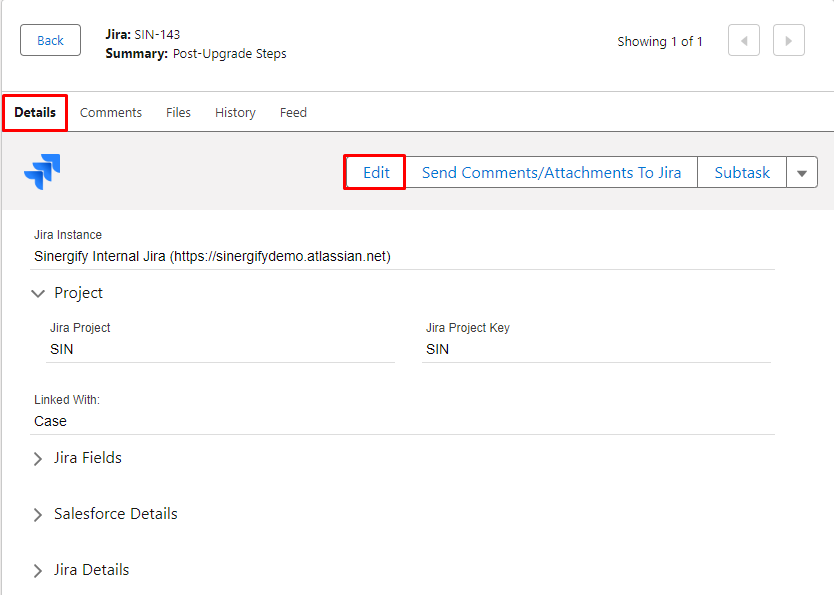Image resolution: width=834 pixels, height=595 pixels.
Task: Click the Jira logo icon
Action: click(42, 172)
